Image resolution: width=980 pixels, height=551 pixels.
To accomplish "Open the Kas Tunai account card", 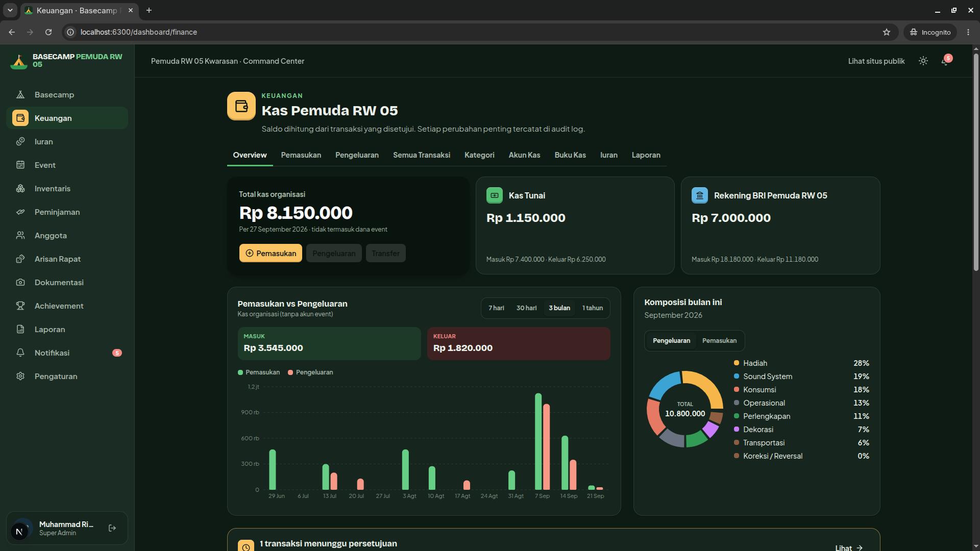I will 575,226.
